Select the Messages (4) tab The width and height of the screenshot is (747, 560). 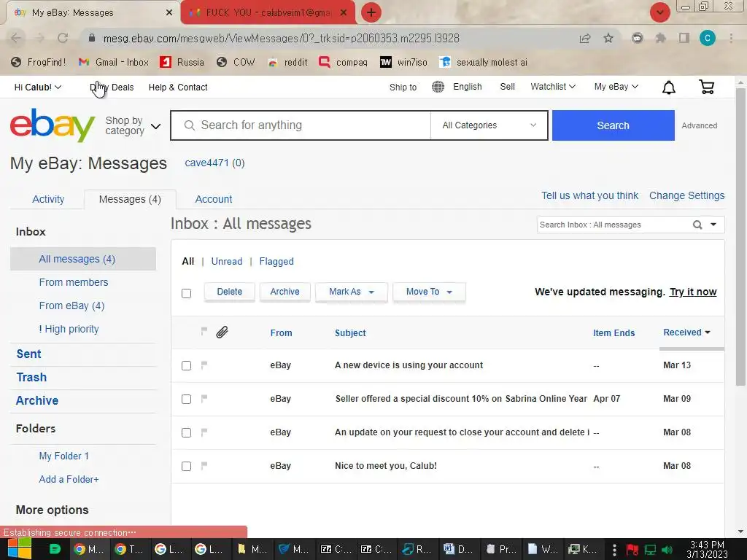tap(130, 199)
